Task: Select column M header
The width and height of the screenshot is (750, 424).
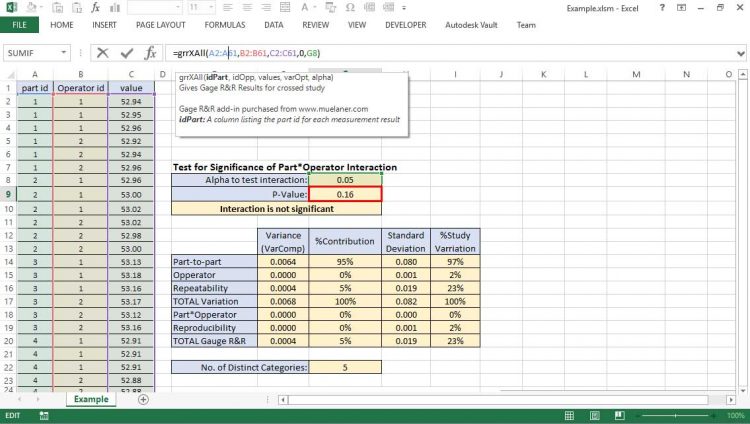Action: pyautogui.click(x=636, y=75)
